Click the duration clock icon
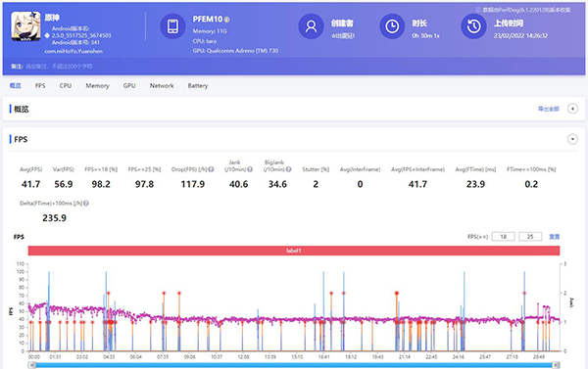Viewport: 588px width, 369px height. coord(392,26)
